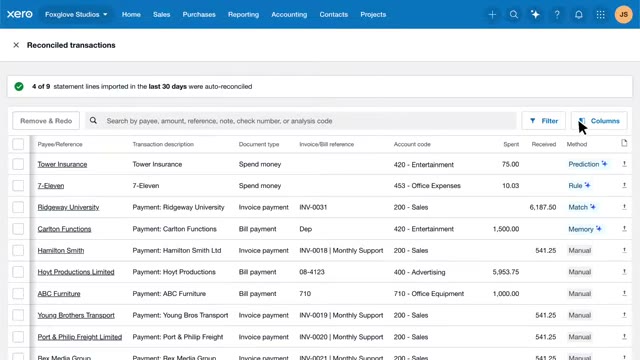
Task: Click the Prediction method badge
Action: point(588,164)
